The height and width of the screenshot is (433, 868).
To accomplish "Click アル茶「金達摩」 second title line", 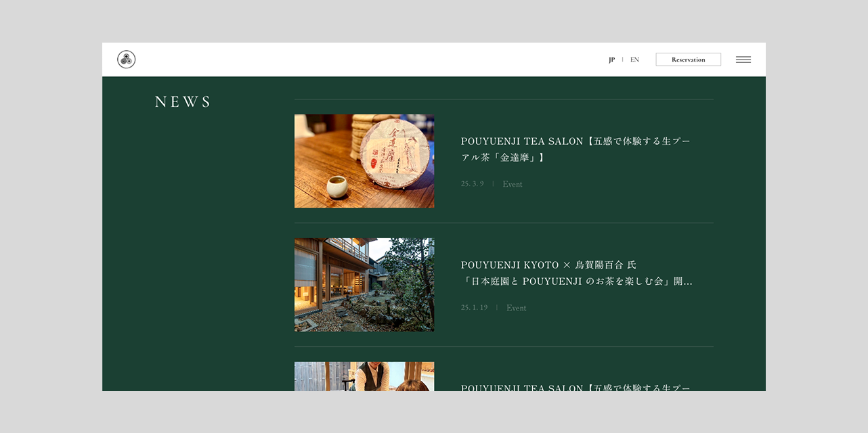I will tap(503, 158).
